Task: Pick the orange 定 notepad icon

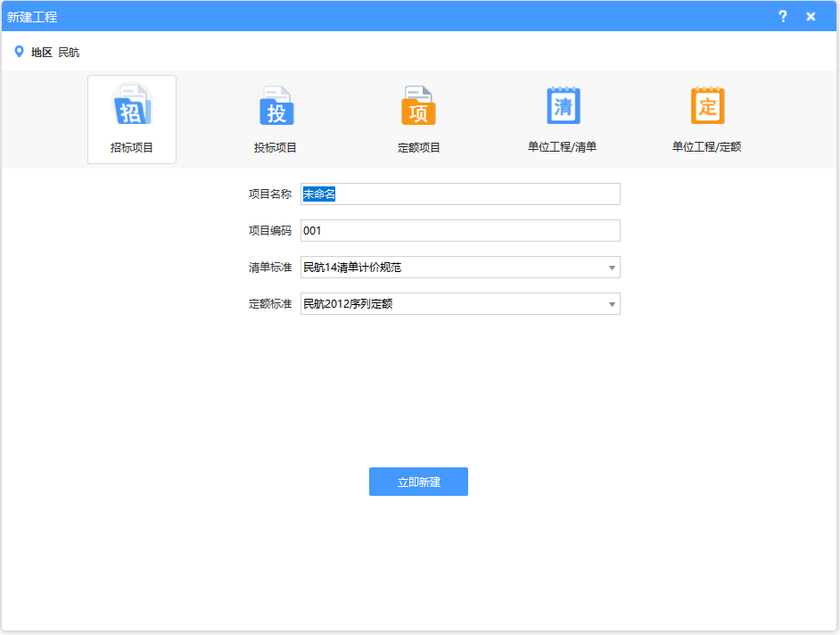Action: [707, 106]
